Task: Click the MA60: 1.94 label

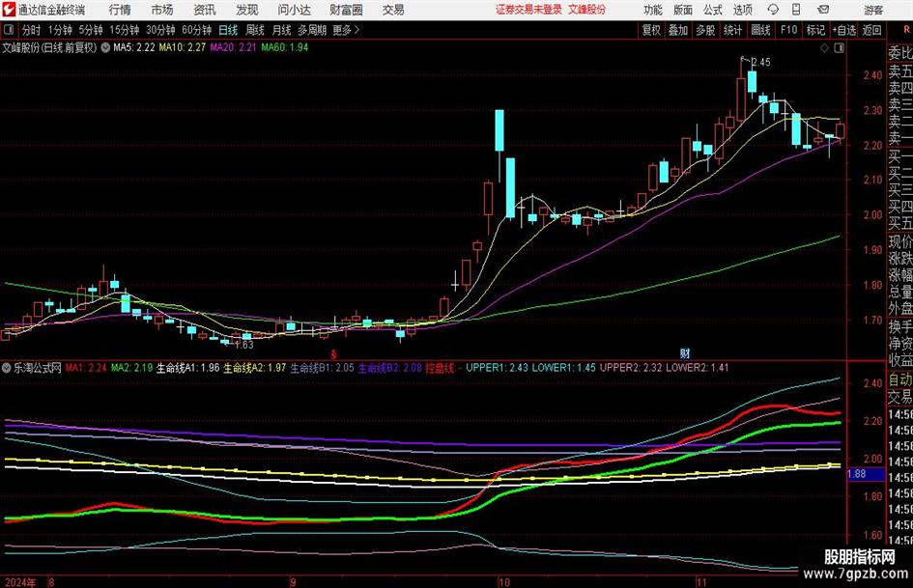Action: point(285,47)
